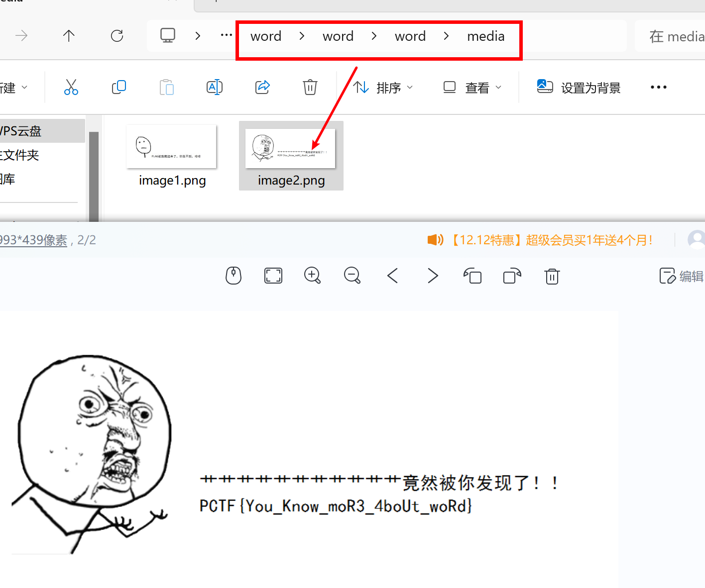The width and height of the screenshot is (705, 588).
Task: Open the 新建 dropdown
Action: (13, 88)
